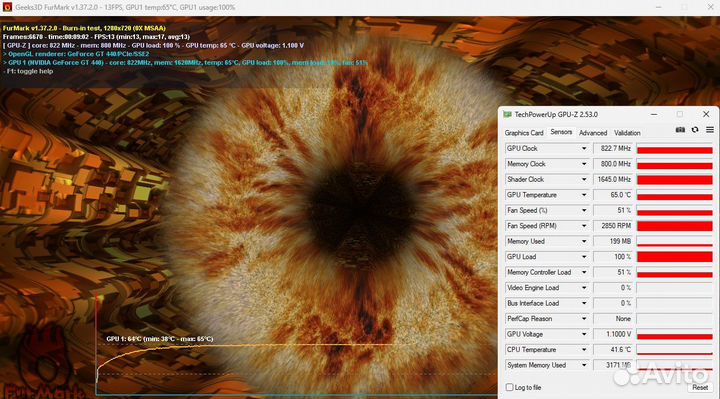The image size is (720, 399).
Task: Switch to the Graphics Card tab
Action: [524, 133]
